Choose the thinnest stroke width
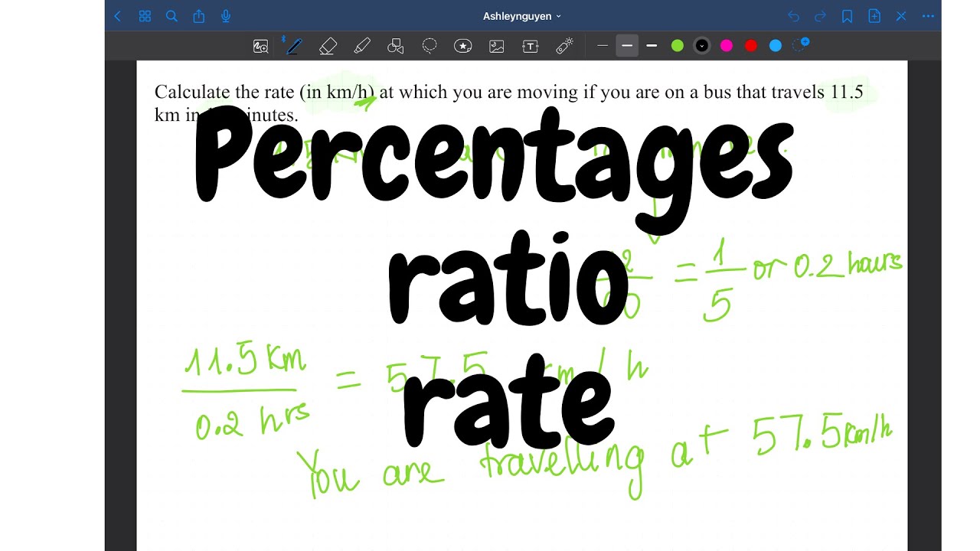The image size is (980, 551). coord(603,46)
